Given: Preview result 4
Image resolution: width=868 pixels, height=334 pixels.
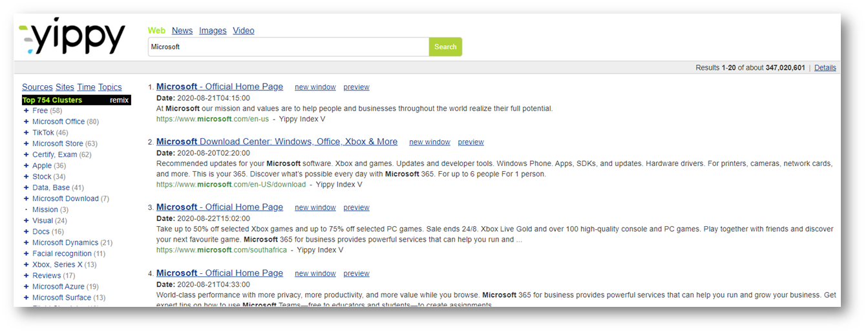Looking at the screenshot, I should click(356, 273).
